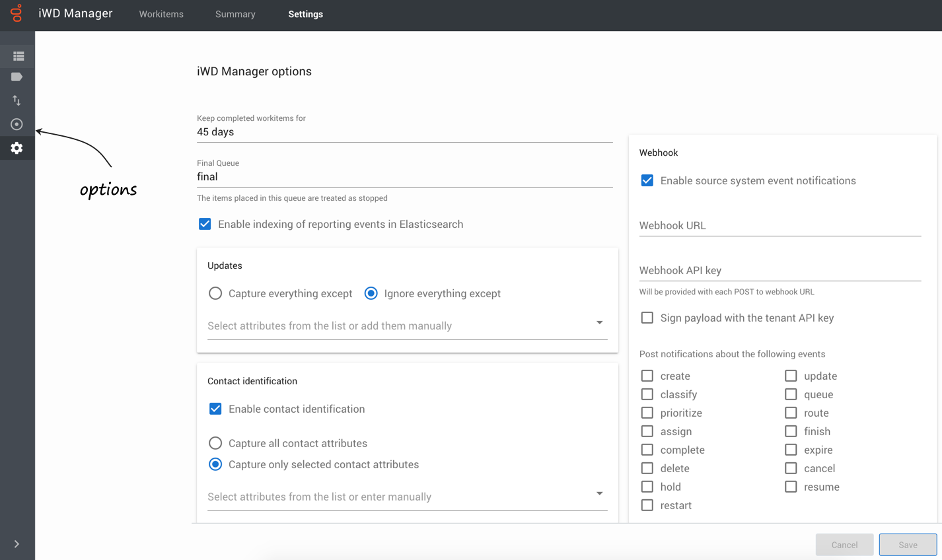Uncheck Enable contact identification
Image resolution: width=942 pixels, height=560 pixels.
coord(215,409)
